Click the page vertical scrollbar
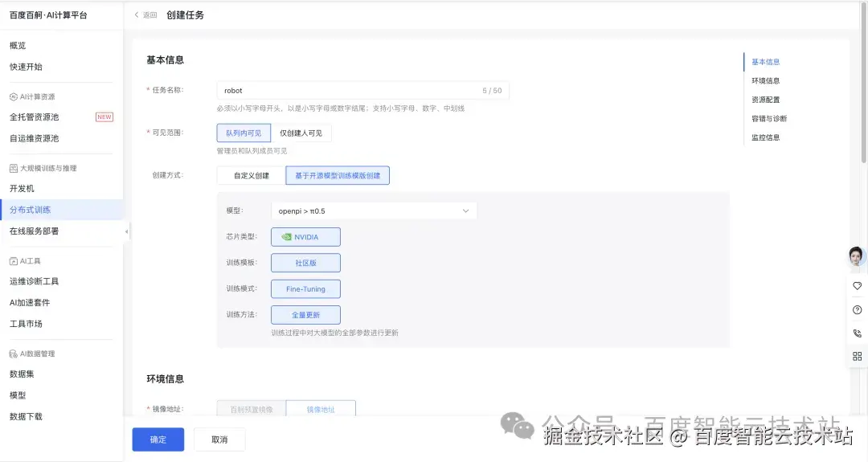 [x=863, y=83]
